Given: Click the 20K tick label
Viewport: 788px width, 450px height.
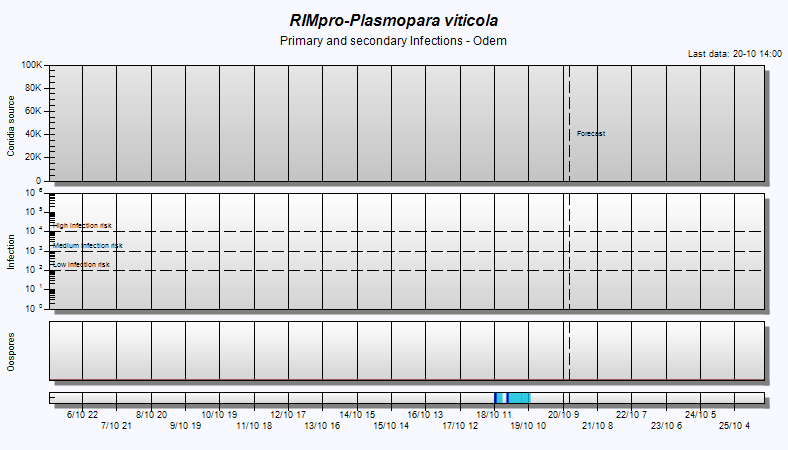Looking at the screenshot, I should (x=33, y=157).
